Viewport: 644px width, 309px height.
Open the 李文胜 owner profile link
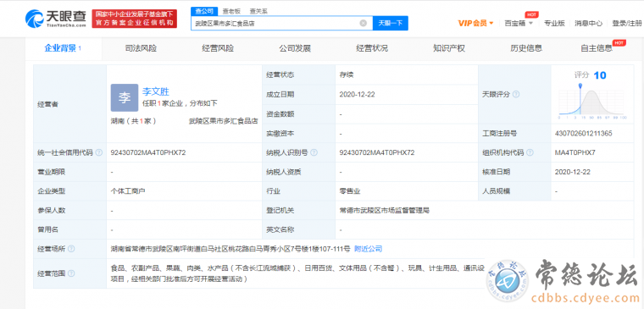156,91
